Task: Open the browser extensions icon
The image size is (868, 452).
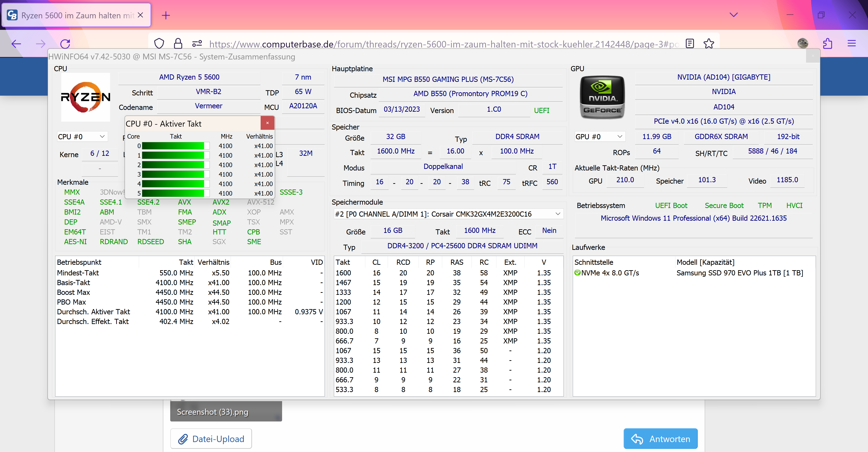Action: (x=828, y=43)
